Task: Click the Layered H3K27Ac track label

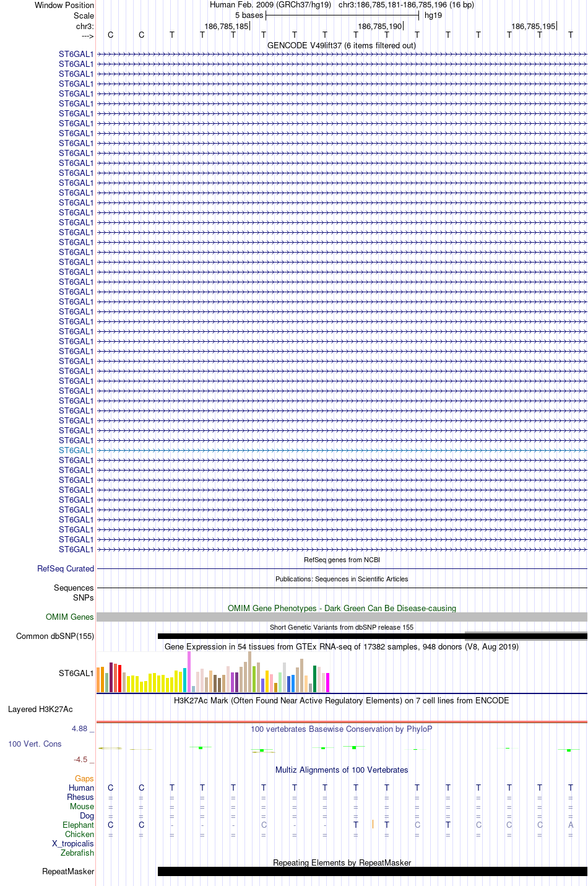Action: coord(40,709)
